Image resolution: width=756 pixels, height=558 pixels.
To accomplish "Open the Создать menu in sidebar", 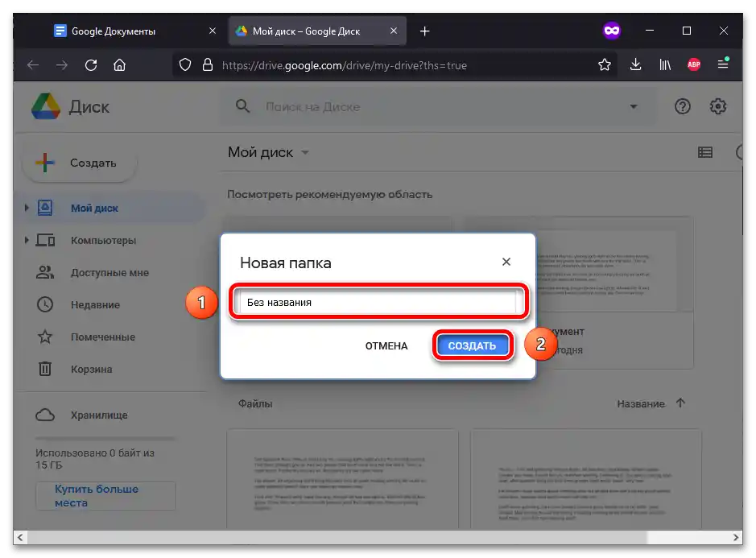I will (x=80, y=163).
